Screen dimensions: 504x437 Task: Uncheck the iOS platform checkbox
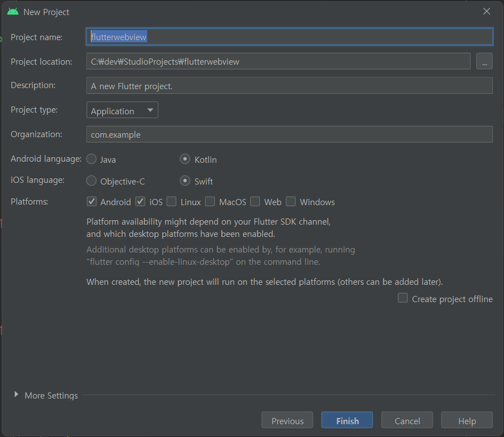click(140, 202)
